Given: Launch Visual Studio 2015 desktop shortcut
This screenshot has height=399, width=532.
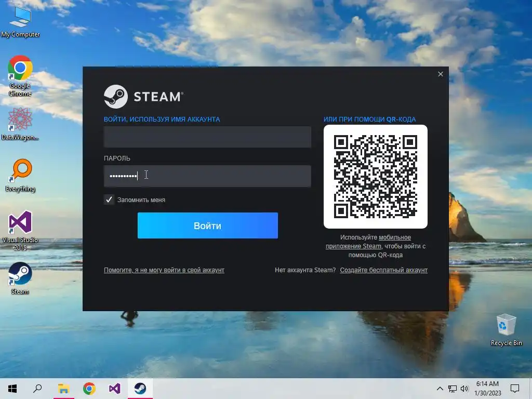Looking at the screenshot, I should 20,230.
